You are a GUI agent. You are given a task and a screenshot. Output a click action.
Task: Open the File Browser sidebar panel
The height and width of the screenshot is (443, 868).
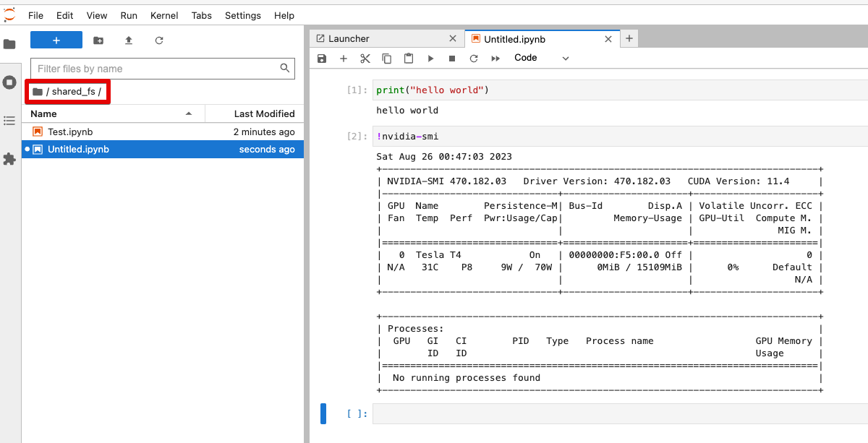point(9,44)
